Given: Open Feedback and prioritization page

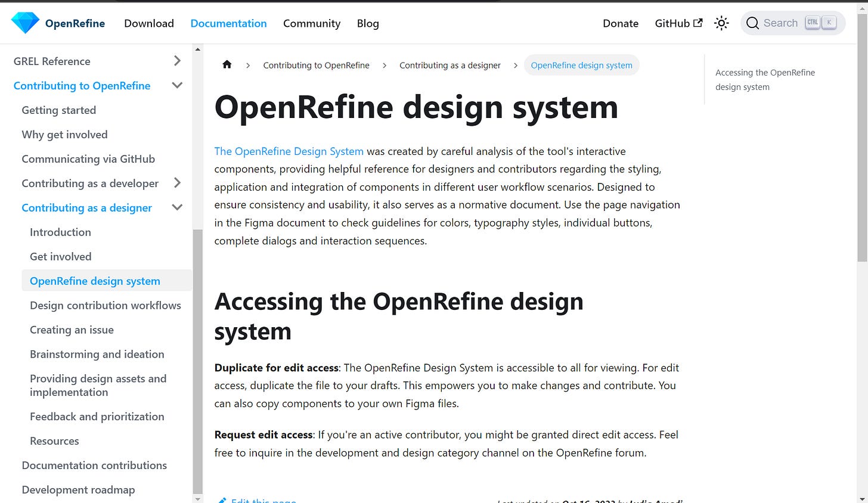Looking at the screenshot, I should click(x=97, y=417).
